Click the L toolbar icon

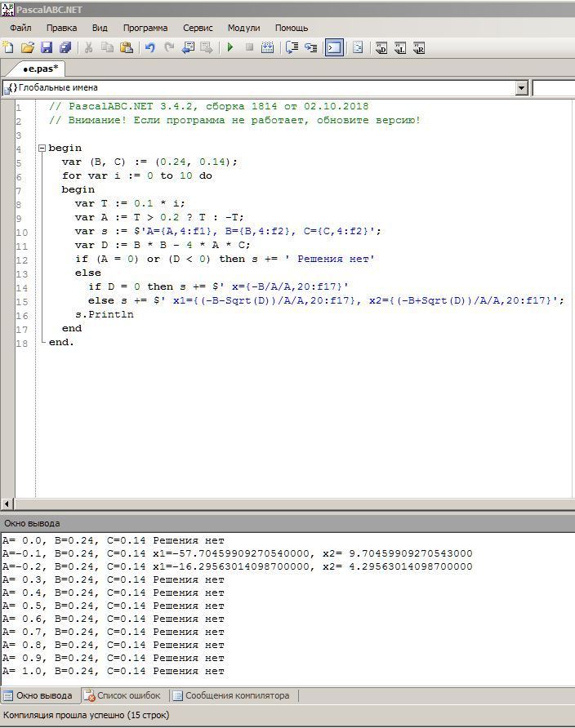click(400, 47)
